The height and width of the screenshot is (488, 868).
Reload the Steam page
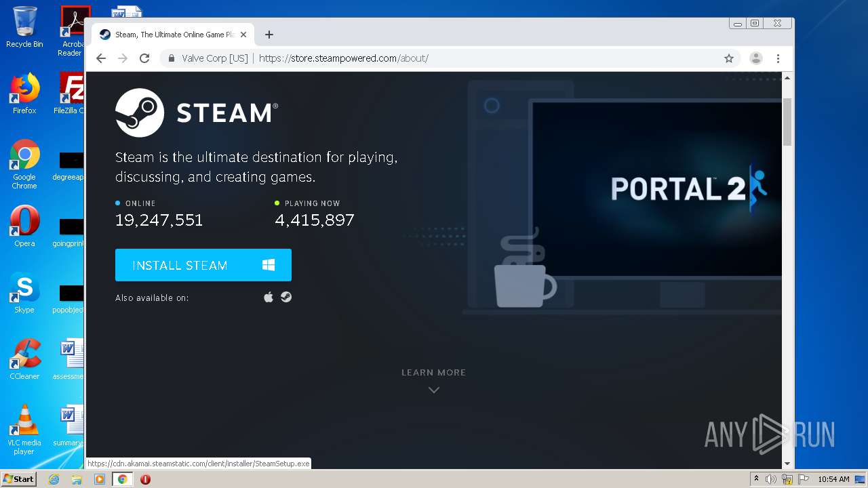pos(144,58)
